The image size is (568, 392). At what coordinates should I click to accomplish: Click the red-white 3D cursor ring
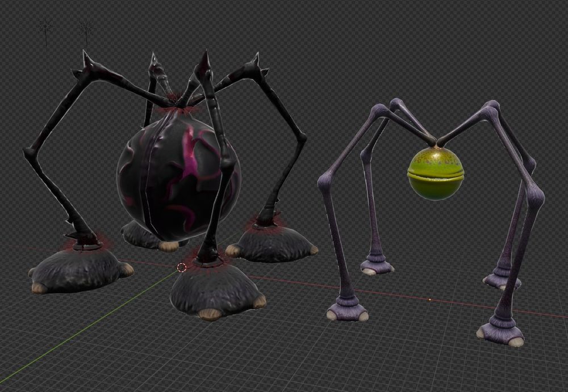(182, 268)
